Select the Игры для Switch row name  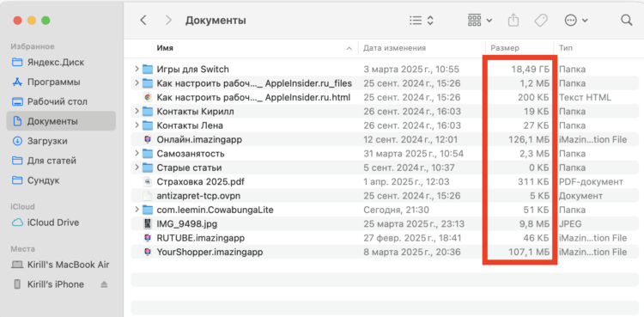(193, 70)
